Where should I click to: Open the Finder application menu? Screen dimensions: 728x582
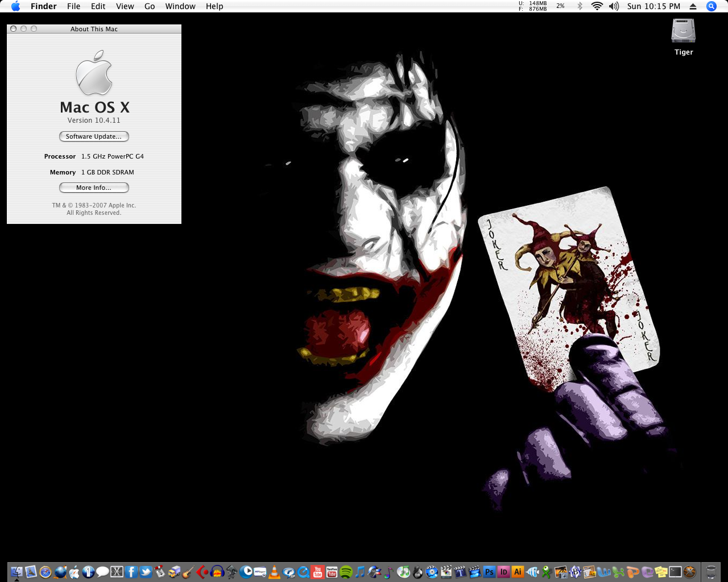44,6
